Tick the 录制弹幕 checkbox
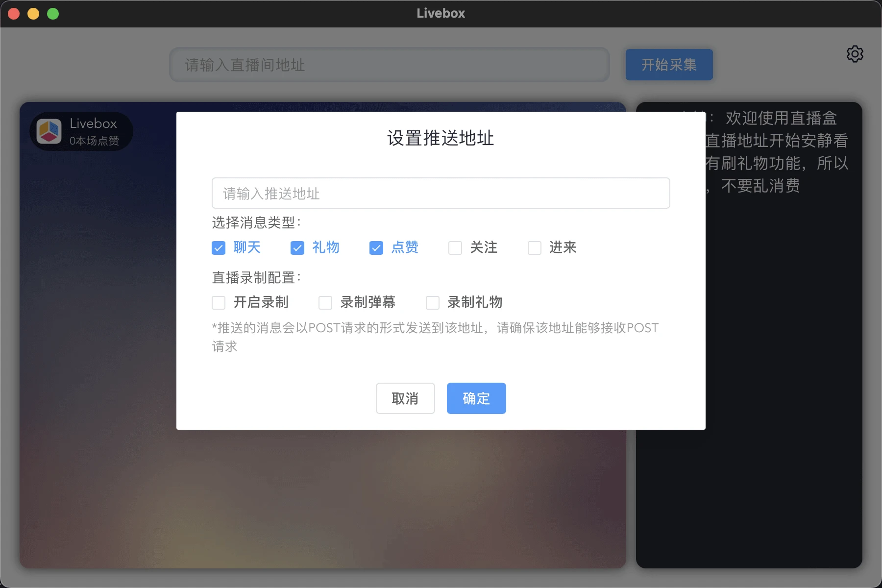 [325, 303]
